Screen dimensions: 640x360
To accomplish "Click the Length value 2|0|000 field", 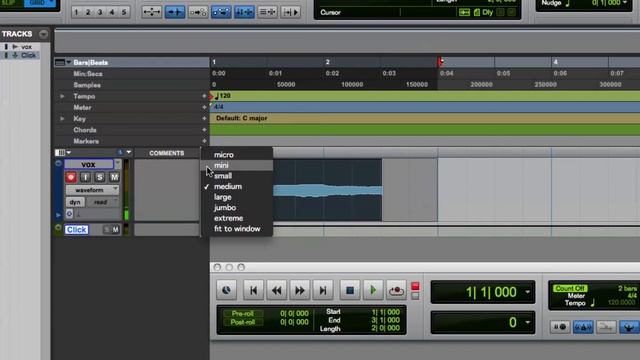I will 385,328.
